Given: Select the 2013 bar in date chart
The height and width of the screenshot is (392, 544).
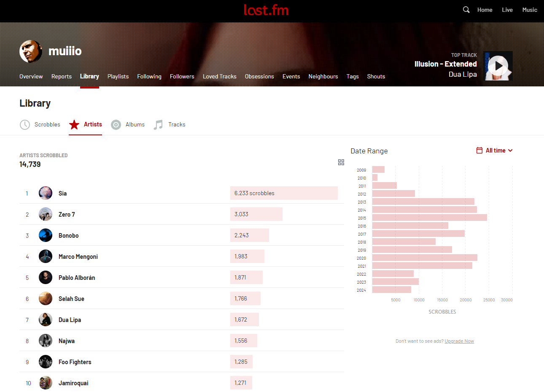Looking at the screenshot, I should (x=423, y=201).
